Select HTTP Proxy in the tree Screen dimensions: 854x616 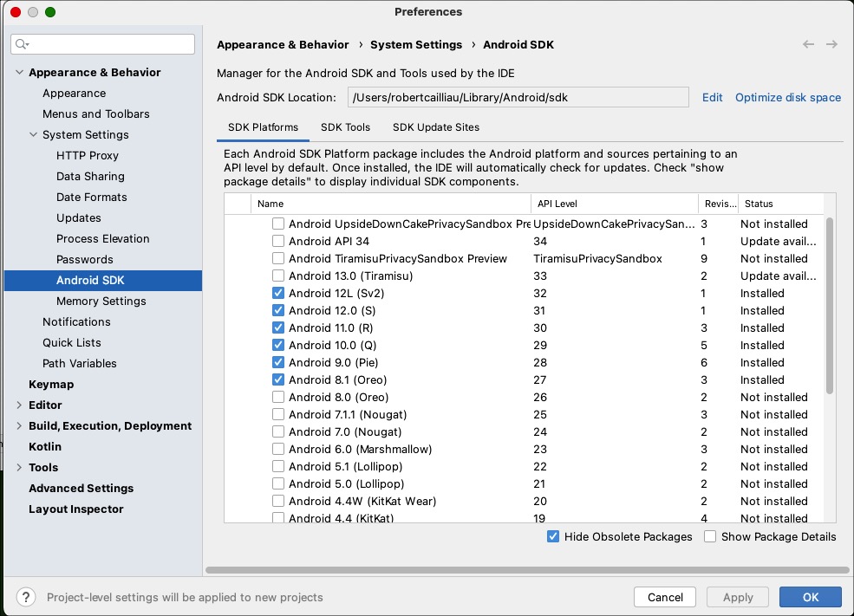[88, 156]
